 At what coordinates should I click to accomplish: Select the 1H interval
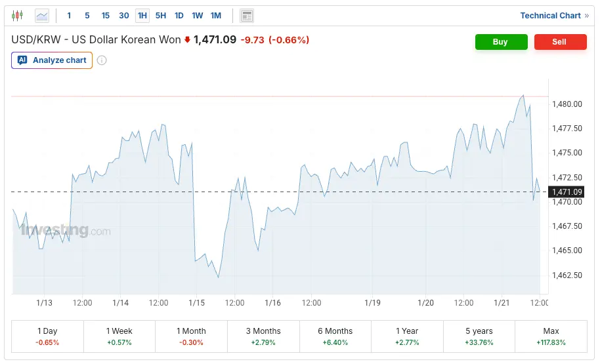point(142,16)
